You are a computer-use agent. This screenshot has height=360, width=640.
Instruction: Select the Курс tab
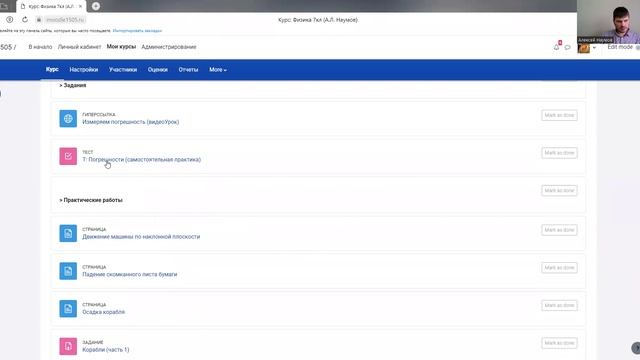(x=52, y=69)
